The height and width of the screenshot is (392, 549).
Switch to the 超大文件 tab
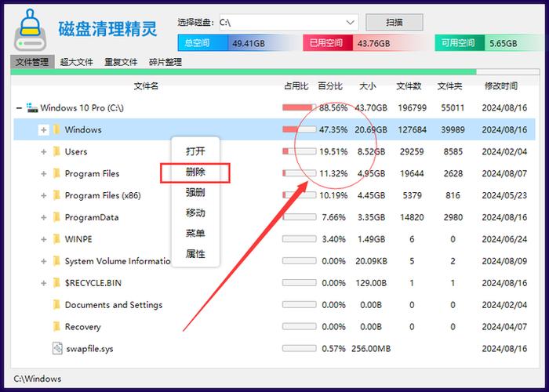coord(76,62)
